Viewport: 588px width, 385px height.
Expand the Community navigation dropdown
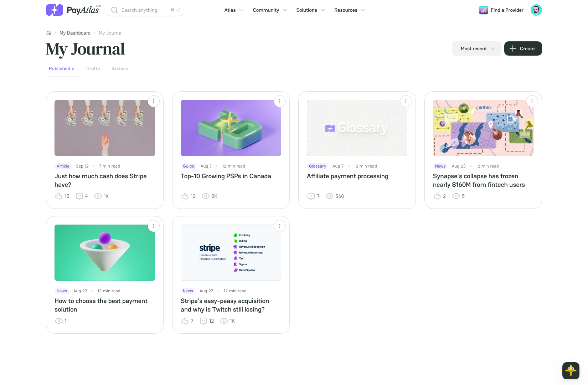tap(270, 10)
